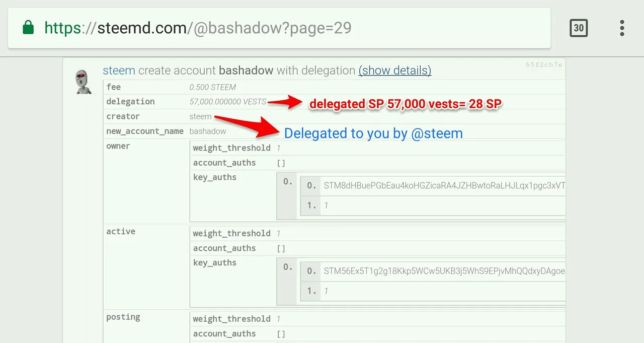Click key_auths under active
644x343 pixels.
coord(215,263)
